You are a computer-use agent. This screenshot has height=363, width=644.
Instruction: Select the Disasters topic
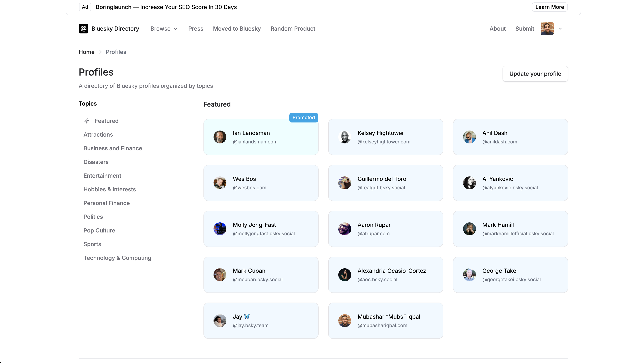tap(96, 162)
